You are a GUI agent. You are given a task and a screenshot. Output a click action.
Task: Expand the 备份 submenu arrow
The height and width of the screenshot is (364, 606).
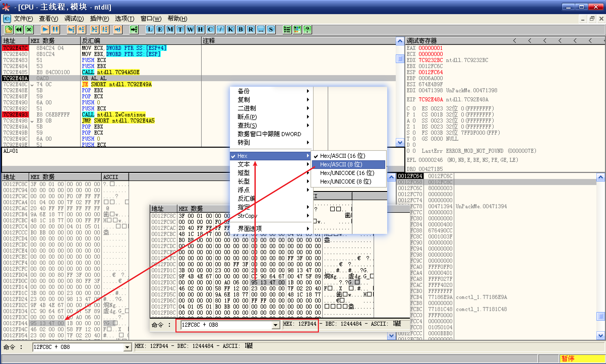tap(308, 91)
